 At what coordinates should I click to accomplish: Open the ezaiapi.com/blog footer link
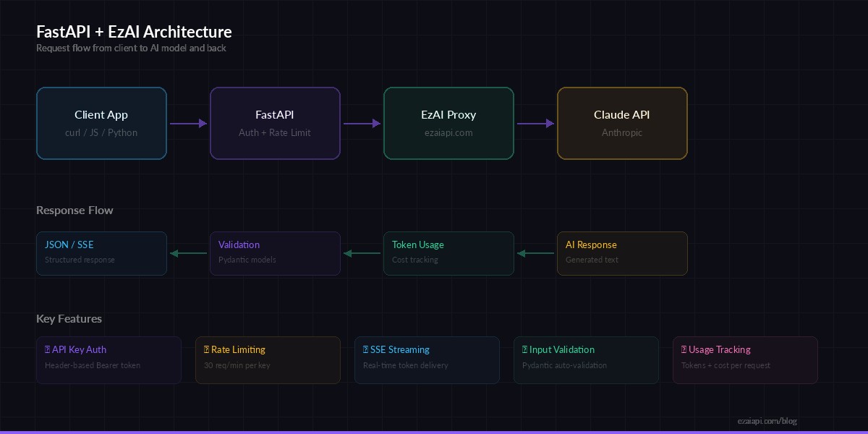767,421
